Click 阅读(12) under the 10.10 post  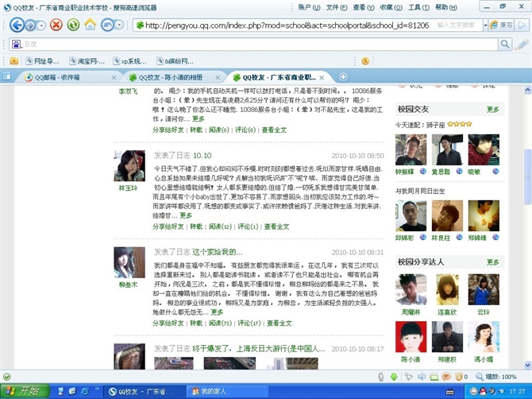[x=220, y=227]
